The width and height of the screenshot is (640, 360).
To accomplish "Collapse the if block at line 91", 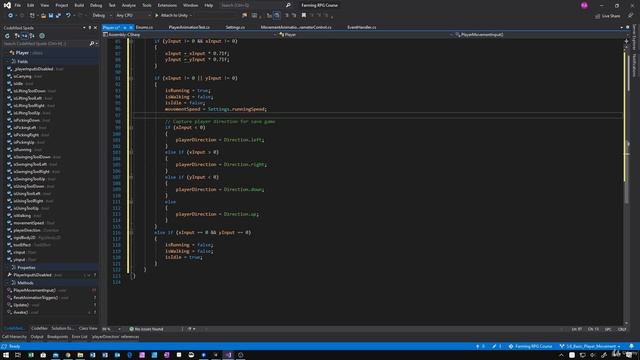I will [131, 78].
